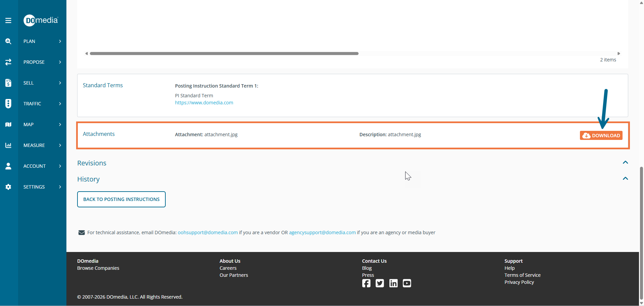Image resolution: width=644 pixels, height=306 pixels.
Task: Expand the PLAN menu arrow
Action: pyautogui.click(x=60, y=41)
